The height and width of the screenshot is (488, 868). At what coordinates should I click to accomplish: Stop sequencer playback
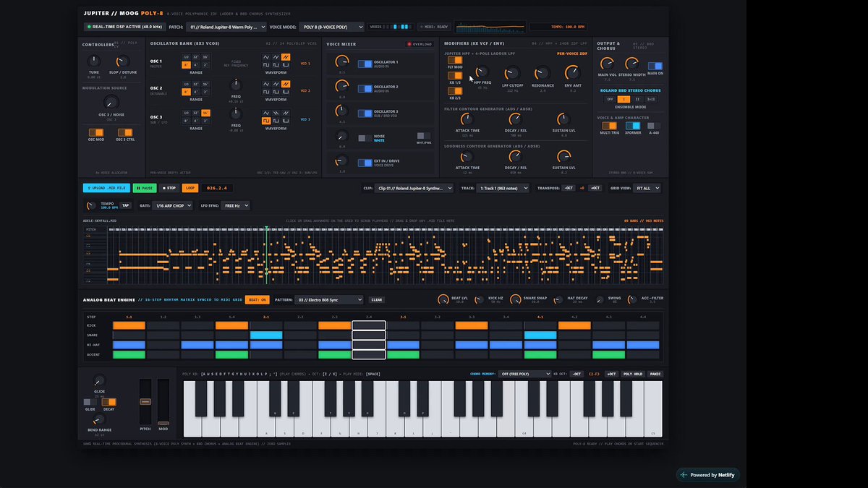(x=169, y=188)
